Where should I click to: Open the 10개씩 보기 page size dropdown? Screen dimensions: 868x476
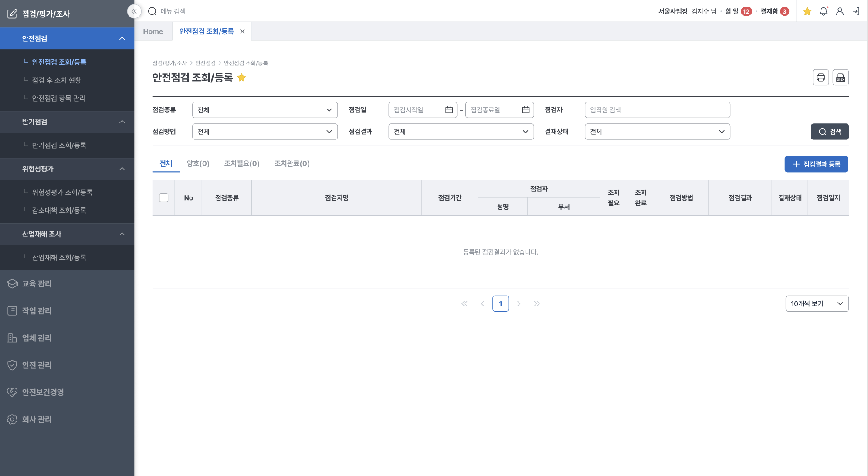[x=817, y=303]
